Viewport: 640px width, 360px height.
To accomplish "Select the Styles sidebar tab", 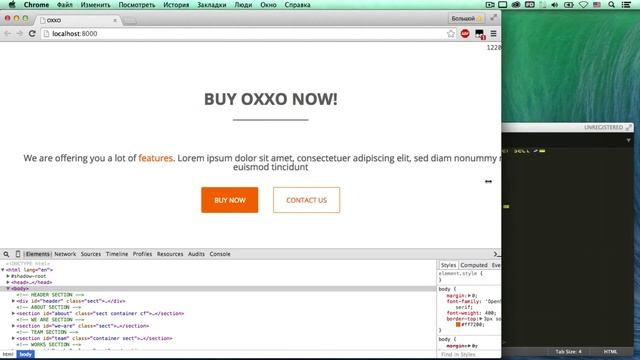I will click(448, 265).
